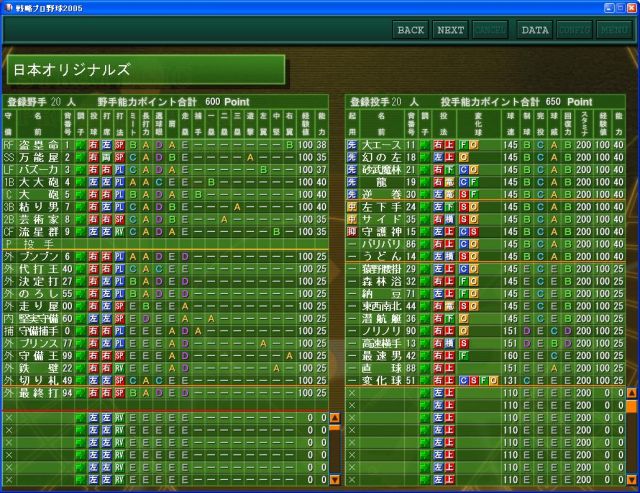Screen dimensions: 640x493
Task: Click the condition icon for 切り札
Action: [80, 381]
